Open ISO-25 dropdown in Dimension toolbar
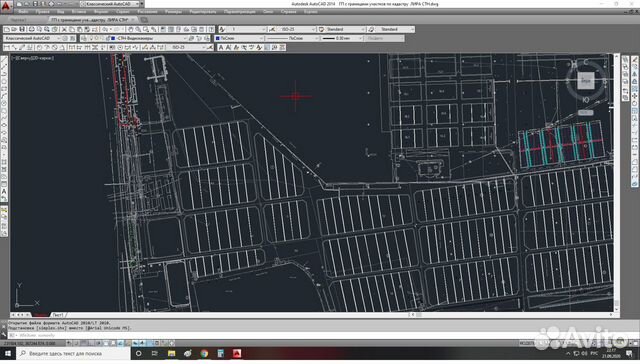The image size is (640, 364). pyautogui.click(x=187, y=47)
